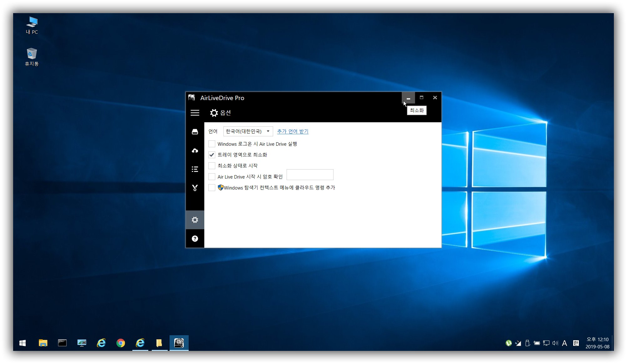Switch to the running Internet Explorer window
627x364 pixels.
click(x=140, y=343)
